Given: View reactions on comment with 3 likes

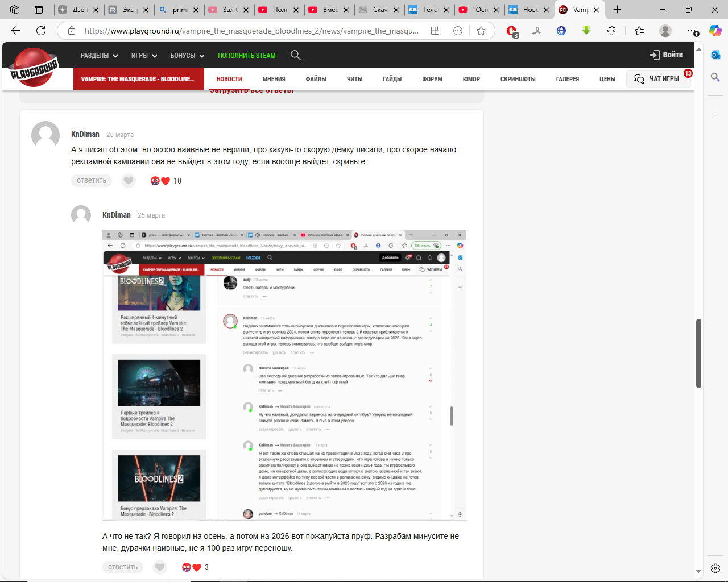Looking at the screenshot, I should (195, 567).
